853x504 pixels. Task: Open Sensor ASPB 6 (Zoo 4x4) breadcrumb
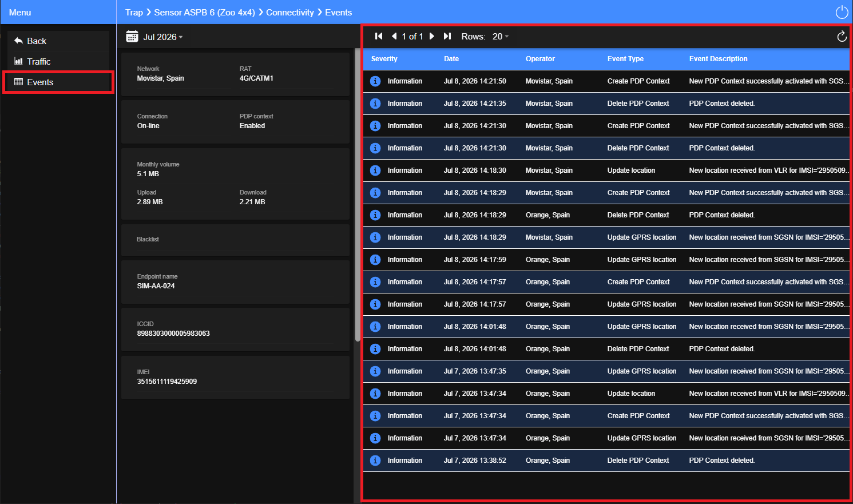point(204,12)
